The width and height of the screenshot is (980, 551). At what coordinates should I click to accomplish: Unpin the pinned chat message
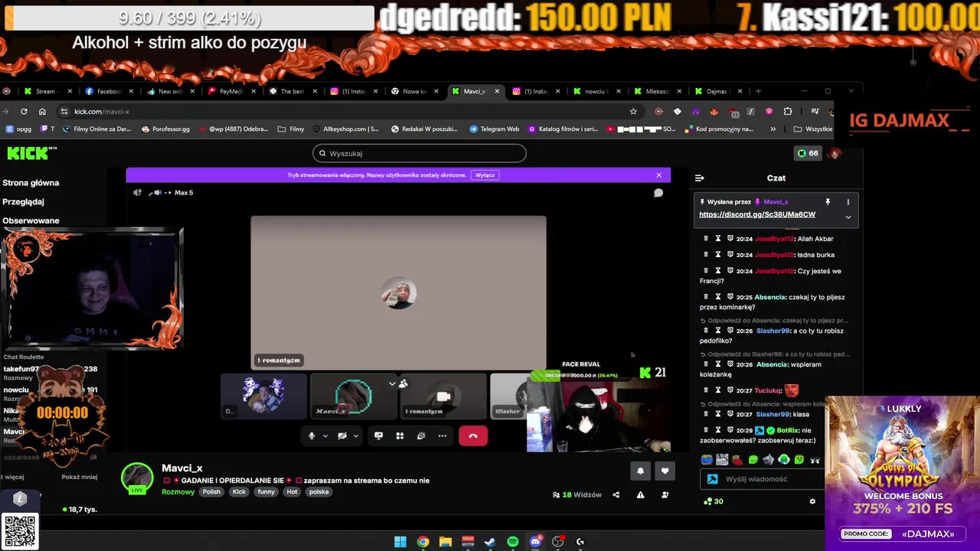828,202
